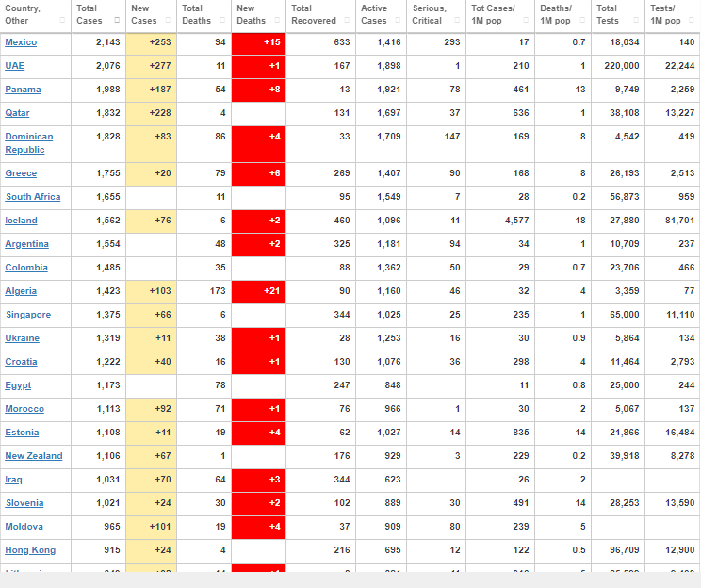Select Qatar's total recovered value 131

click(342, 113)
